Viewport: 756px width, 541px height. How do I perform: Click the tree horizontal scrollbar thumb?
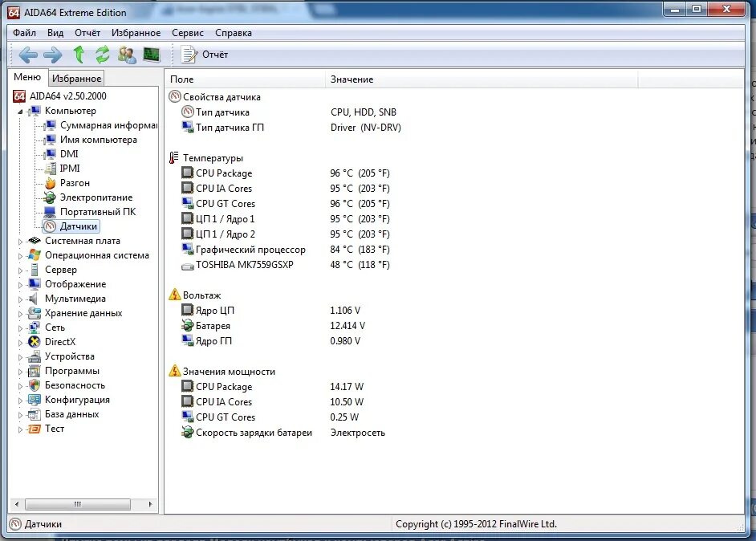pos(78,504)
